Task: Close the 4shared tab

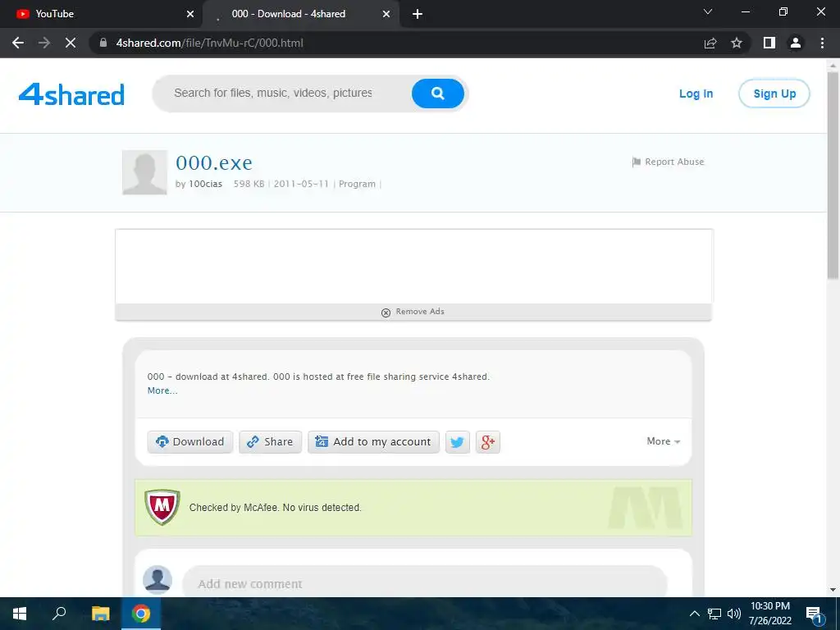Action: 386,14
